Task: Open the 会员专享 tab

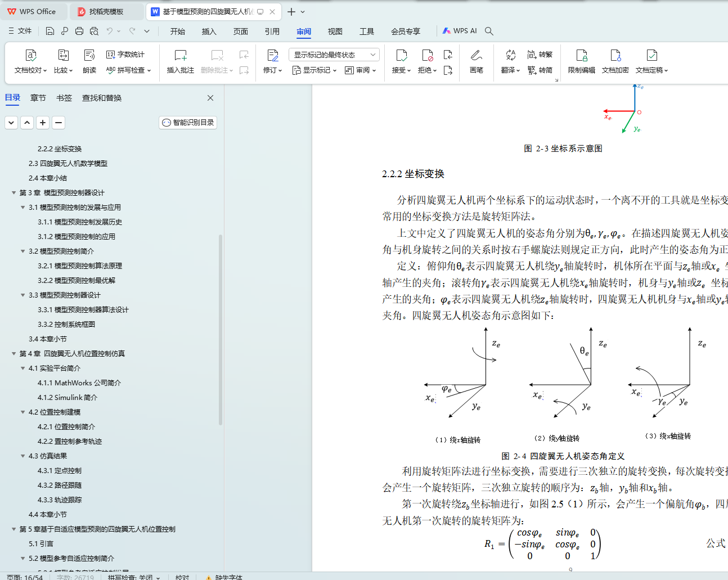Action: pos(406,32)
